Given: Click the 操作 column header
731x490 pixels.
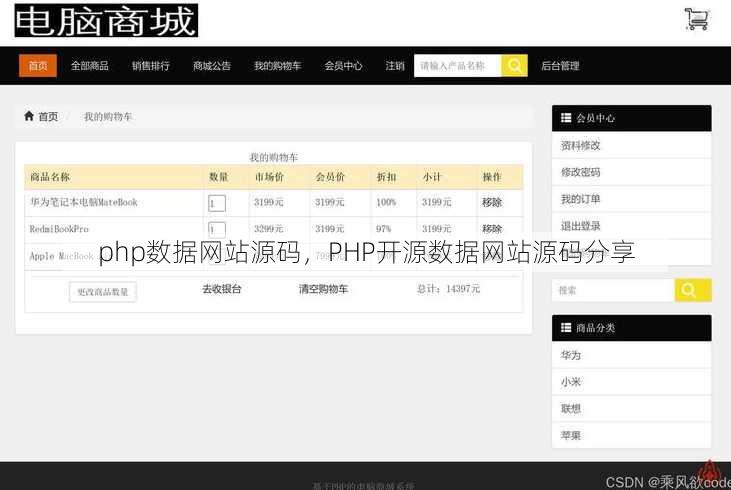Looking at the screenshot, I should 492,177.
